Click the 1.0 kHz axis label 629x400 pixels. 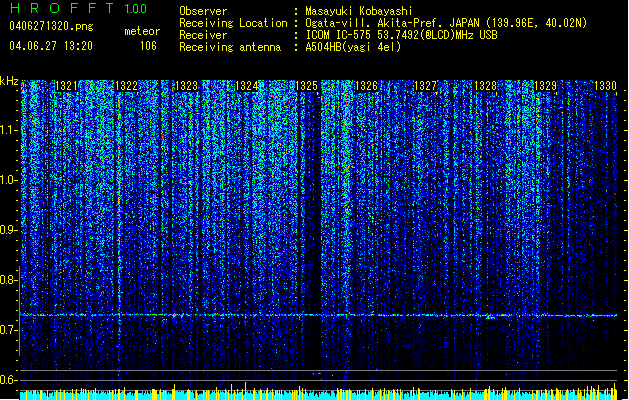9,180
